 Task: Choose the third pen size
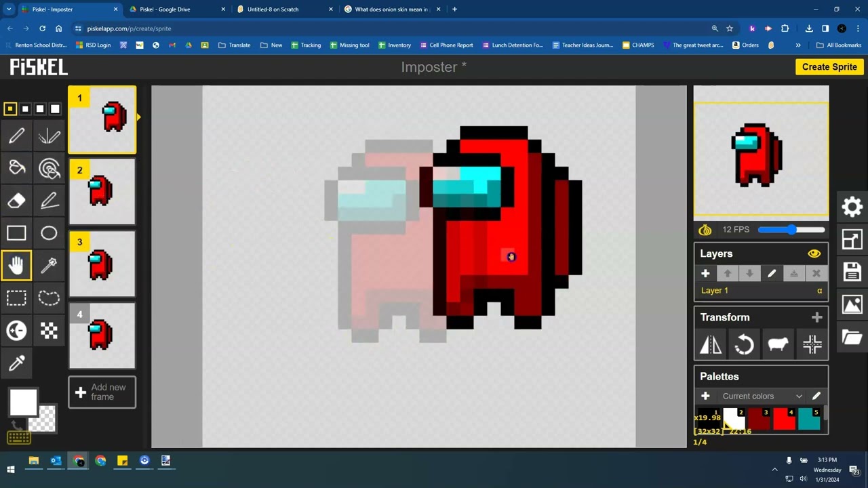tap(40, 108)
